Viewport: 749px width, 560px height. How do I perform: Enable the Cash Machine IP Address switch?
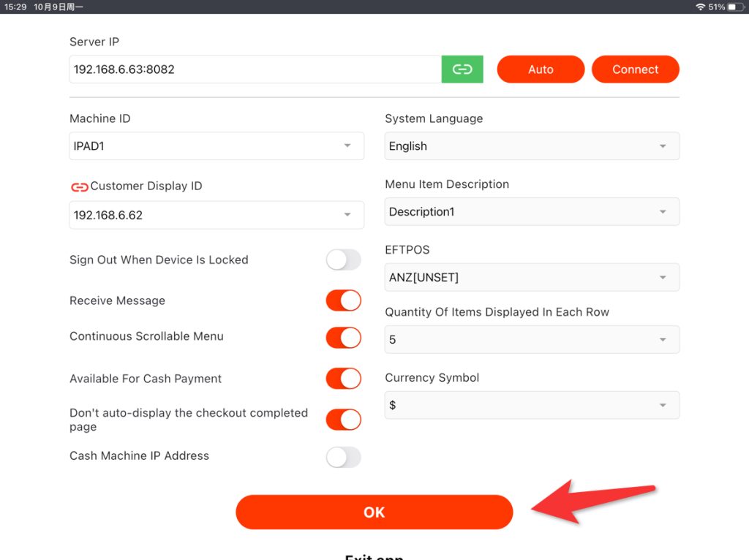343,457
